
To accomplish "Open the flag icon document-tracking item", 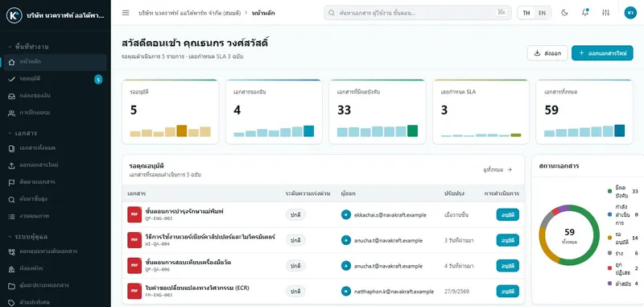I will (x=55, y=182).
